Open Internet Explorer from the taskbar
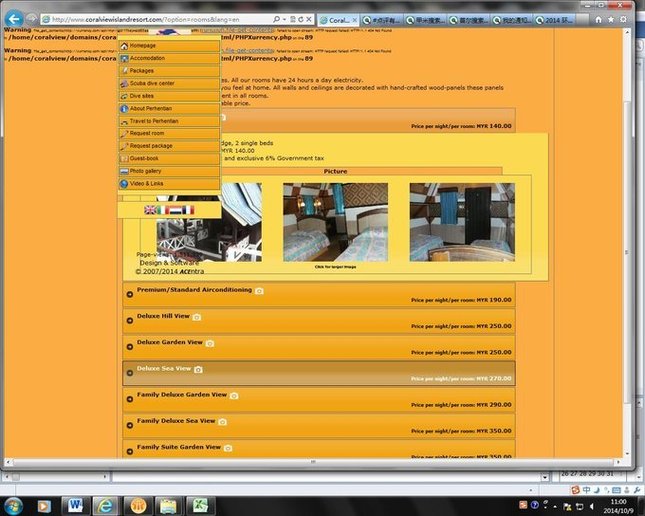645x516 pixels. tap(105, 506)
